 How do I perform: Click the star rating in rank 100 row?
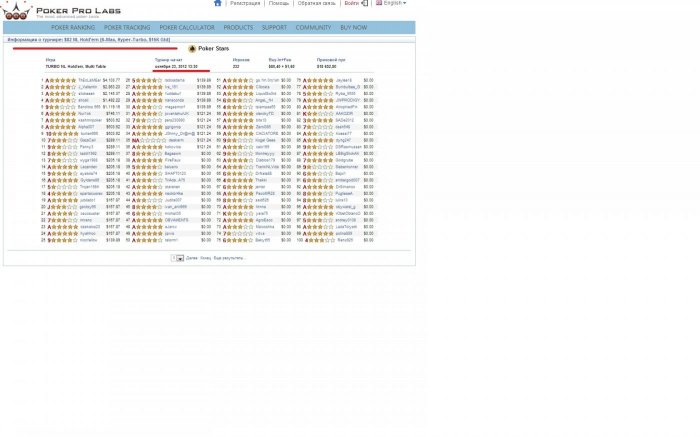point(320,240)
